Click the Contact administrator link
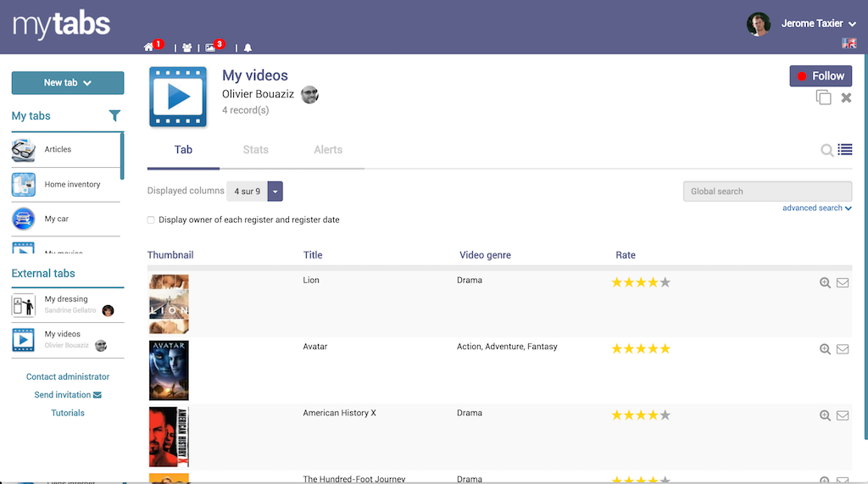Image resolution: width=868 pixels, height=484 pixels. click(x=68, y=376)
